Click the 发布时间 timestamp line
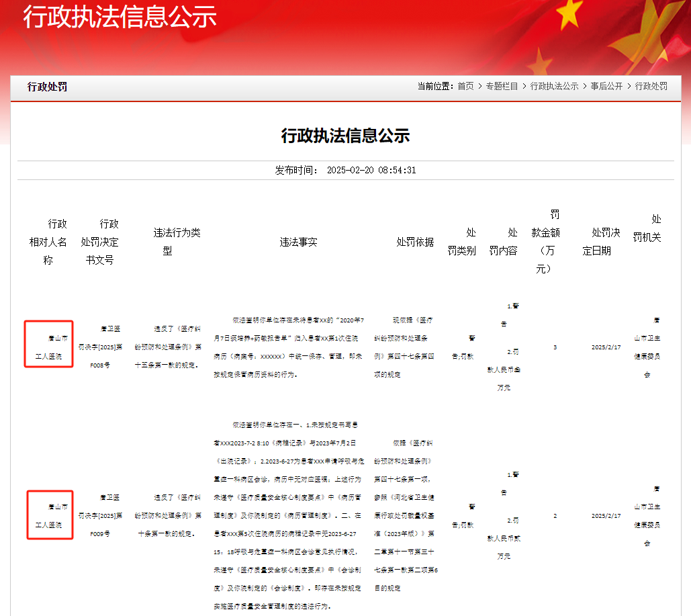The height and width of the screenshot is (616, 691). tap(345, 170)
